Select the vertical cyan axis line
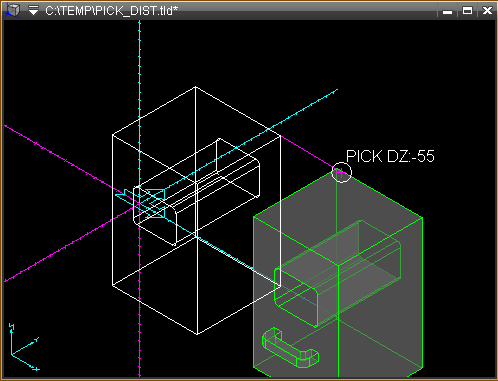The image size is (498, 381). (x=139, y=100)
